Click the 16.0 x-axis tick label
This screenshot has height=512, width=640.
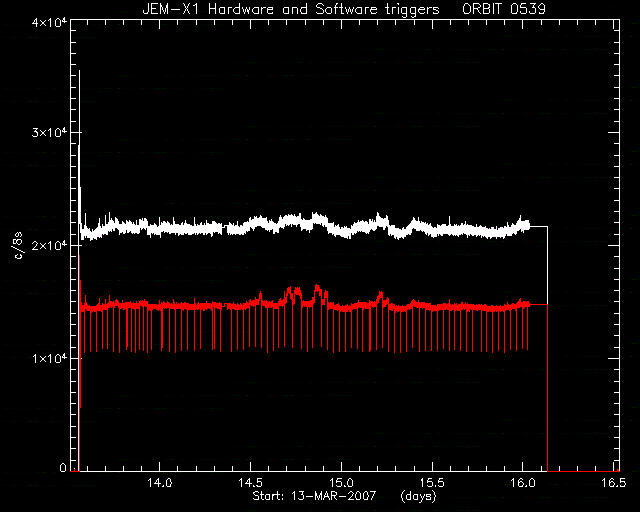[x=523, y=483]
